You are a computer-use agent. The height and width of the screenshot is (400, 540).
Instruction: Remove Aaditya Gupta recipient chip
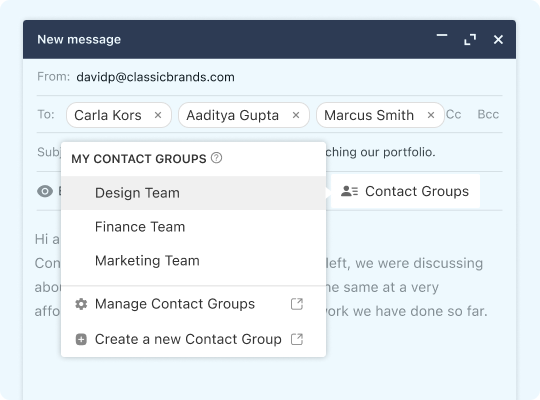[x=296, y=115]
